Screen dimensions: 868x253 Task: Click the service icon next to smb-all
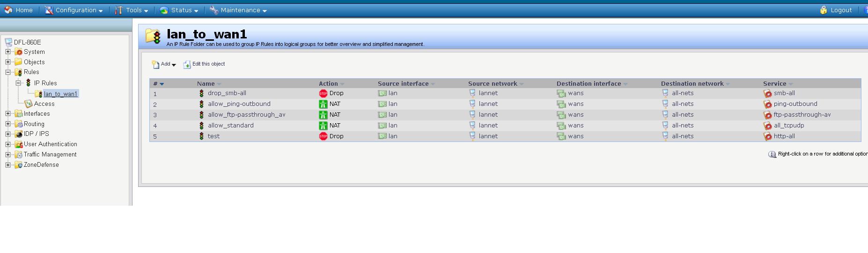(x=767, y=93)
